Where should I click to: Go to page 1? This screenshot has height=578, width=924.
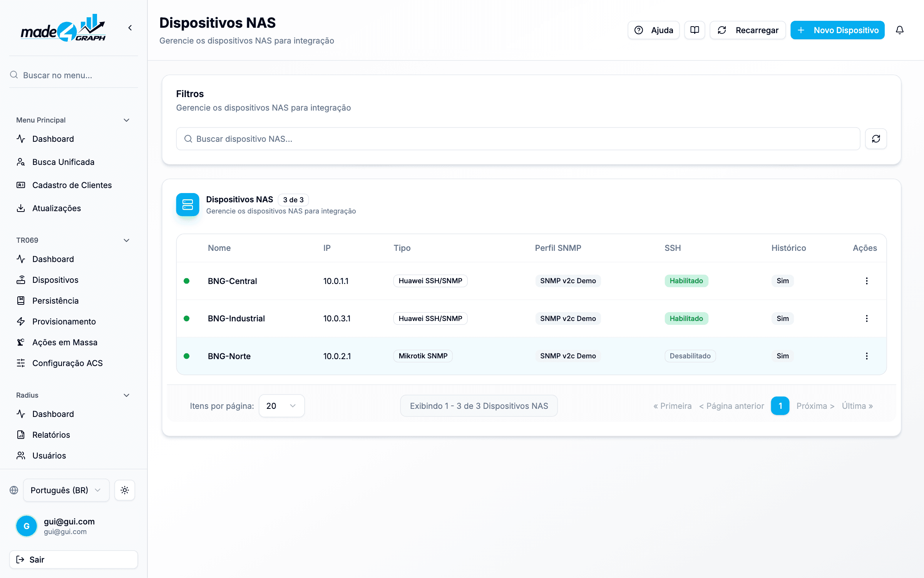780,406
